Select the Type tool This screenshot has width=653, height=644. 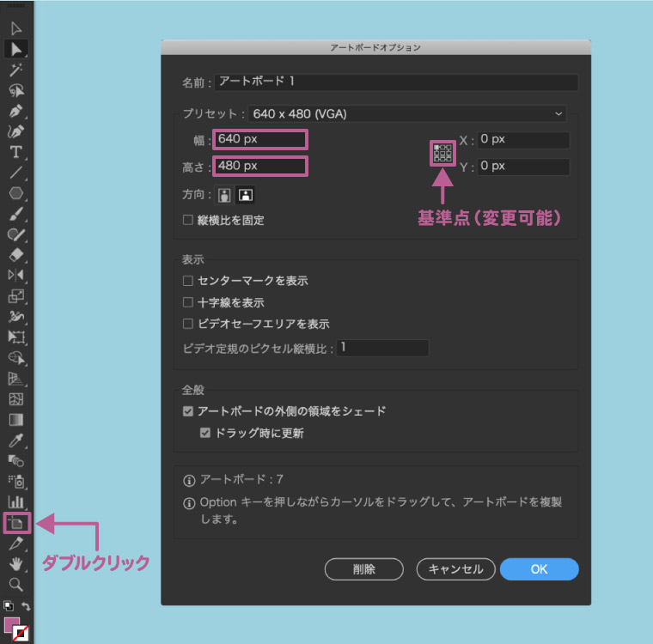[15, 152]
